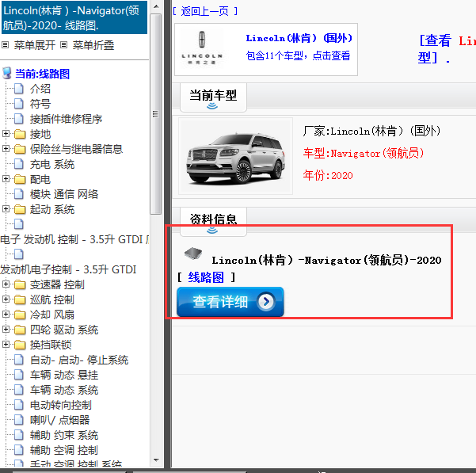
Task: Click the Navigator vehicle photo
Action: coord(235,156)
